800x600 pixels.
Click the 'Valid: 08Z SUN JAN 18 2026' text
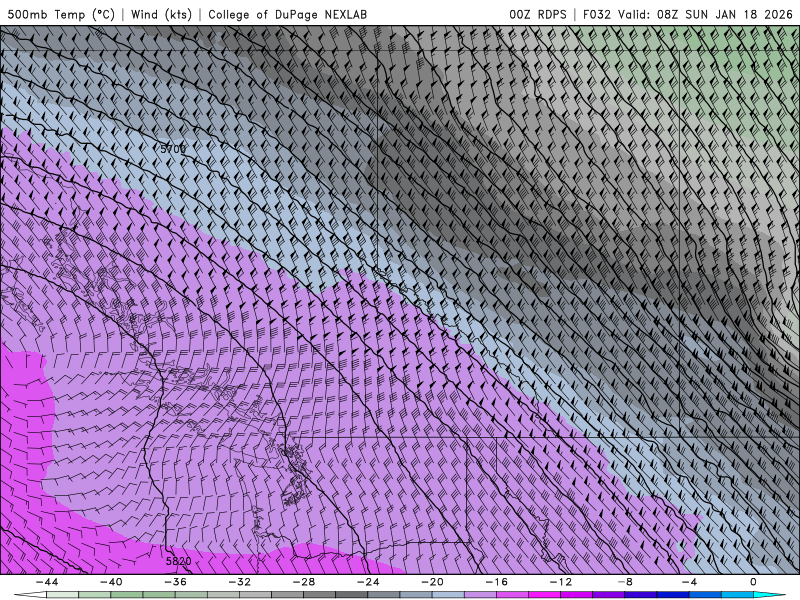click(x=706, y=14)
